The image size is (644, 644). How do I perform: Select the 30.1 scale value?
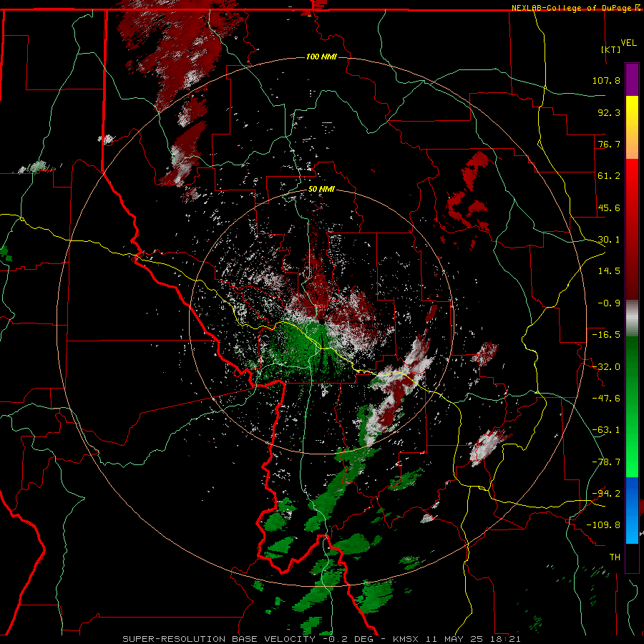[609, 240]
